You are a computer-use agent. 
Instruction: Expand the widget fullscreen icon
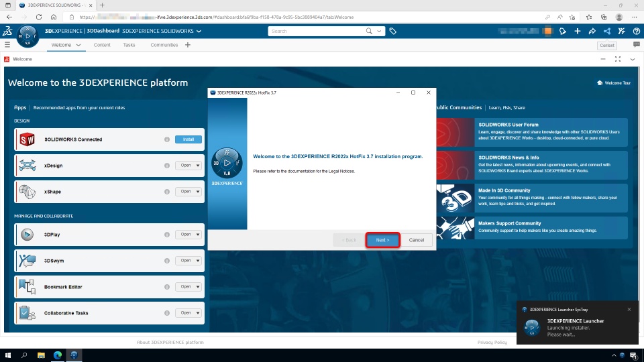pos(618,59)
